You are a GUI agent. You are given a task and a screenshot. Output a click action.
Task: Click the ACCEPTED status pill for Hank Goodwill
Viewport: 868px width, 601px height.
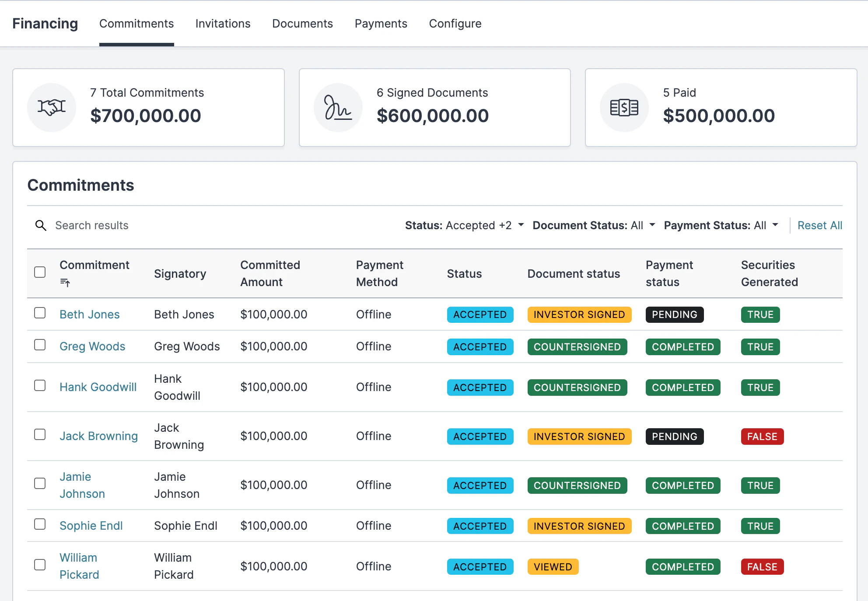pyautogui.click(x=479, y=387)
